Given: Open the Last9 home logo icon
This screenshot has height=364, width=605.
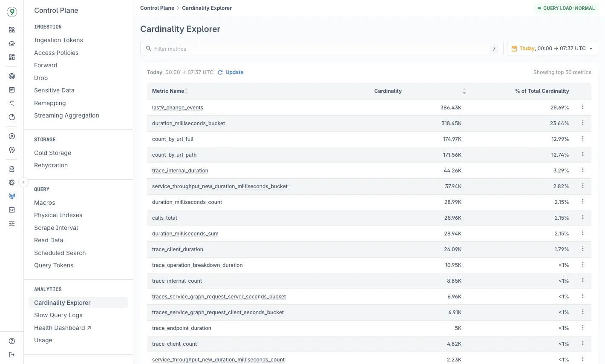Looking at the screenshot, I should [12, 11].
